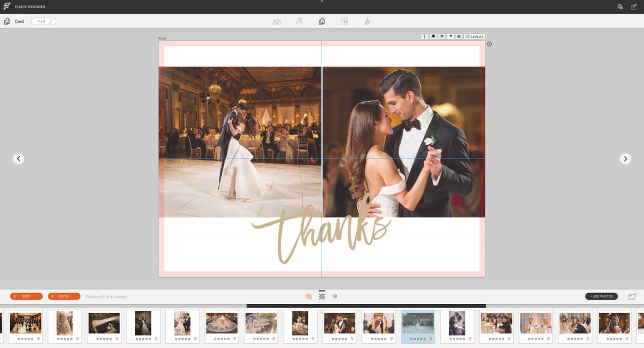The width and height of the screenshot is (644, 348).
Task: Select the Text tool above the card
Action: tap(425, 36)
